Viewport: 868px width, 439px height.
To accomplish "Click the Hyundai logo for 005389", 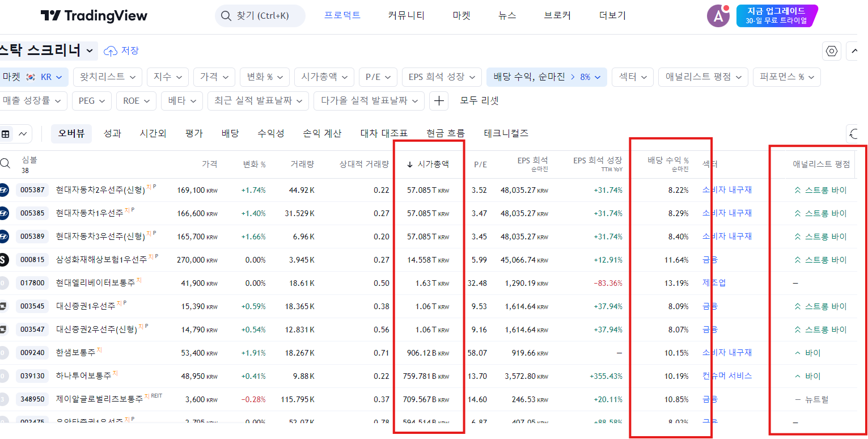I will coord(4,237).
